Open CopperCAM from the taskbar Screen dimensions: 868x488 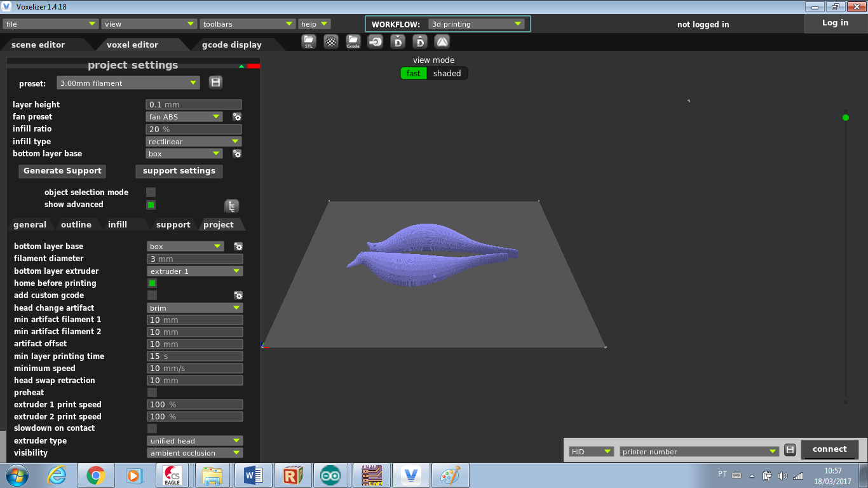[x=370, y=475]
